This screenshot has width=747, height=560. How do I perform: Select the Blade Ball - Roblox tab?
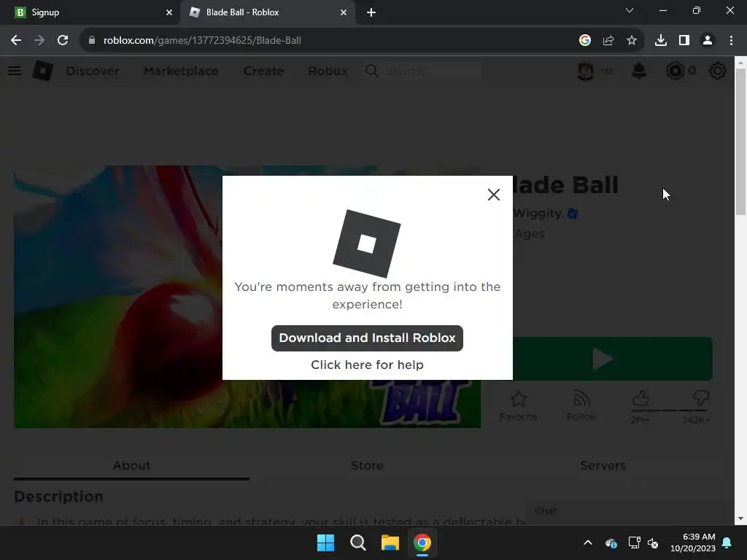coord(267,12)
